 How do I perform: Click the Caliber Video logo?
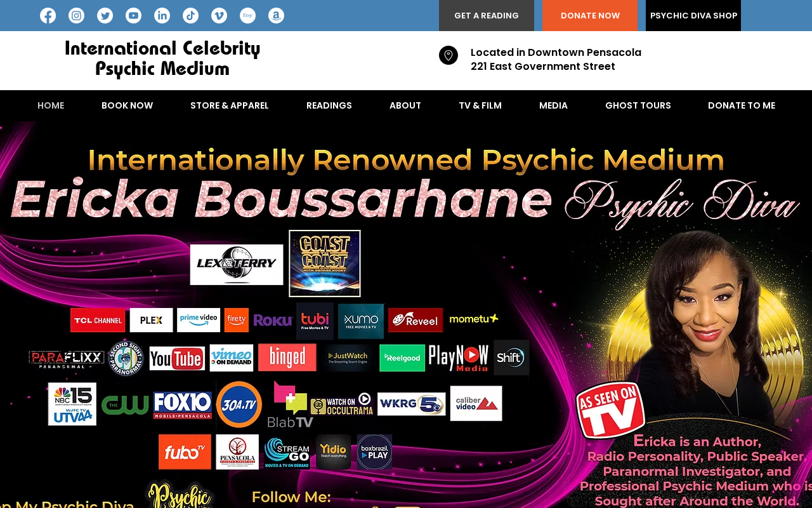click(x=476, y=403)
